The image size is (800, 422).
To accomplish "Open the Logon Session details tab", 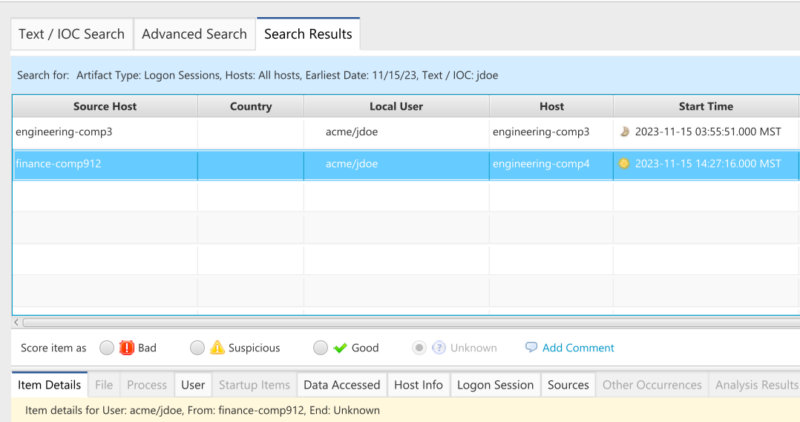I will (x=495, y=385).
